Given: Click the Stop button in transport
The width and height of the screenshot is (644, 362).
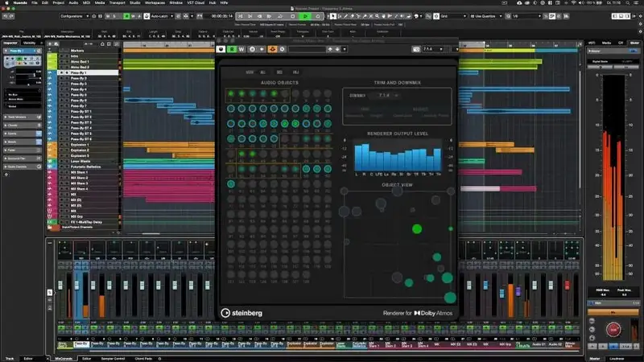Looking at the screenshot, I should 293,16.
